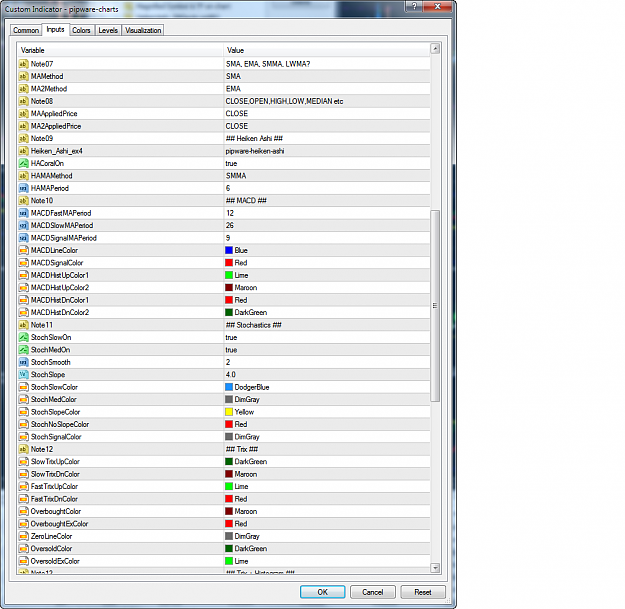Click the Yellow swatch for StochSlopeColor

229,412
